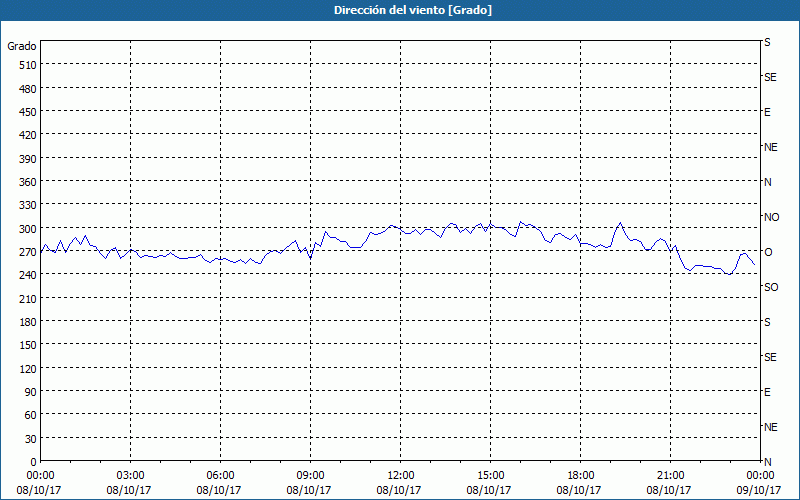Click the 90 degree axis label
The width and height of the screenshot is (800, 500).
click(31, 392)
